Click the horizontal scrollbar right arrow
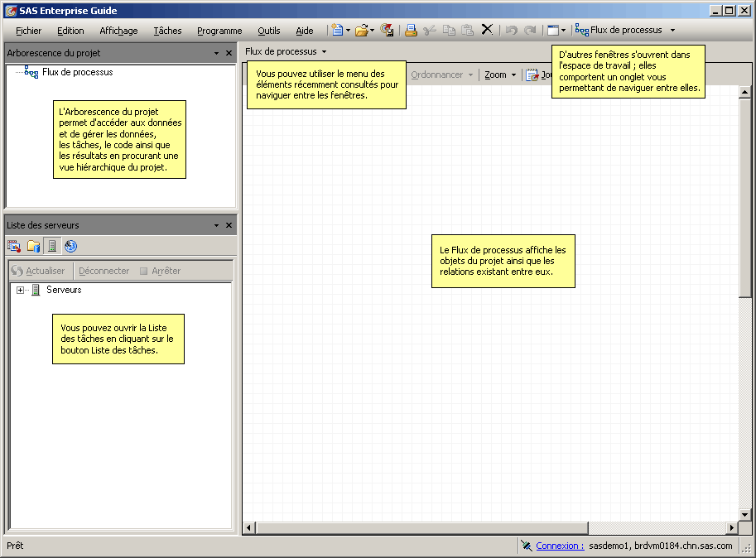 (x=732, y=527)
